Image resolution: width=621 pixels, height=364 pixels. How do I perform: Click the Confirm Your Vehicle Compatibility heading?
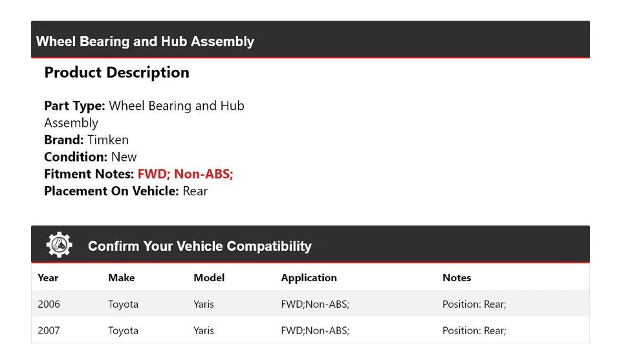pos(199,246)
